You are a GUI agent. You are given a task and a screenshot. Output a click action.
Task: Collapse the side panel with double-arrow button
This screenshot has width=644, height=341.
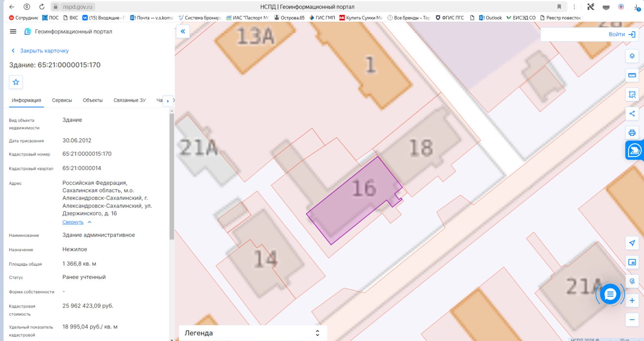pos(183,31)
